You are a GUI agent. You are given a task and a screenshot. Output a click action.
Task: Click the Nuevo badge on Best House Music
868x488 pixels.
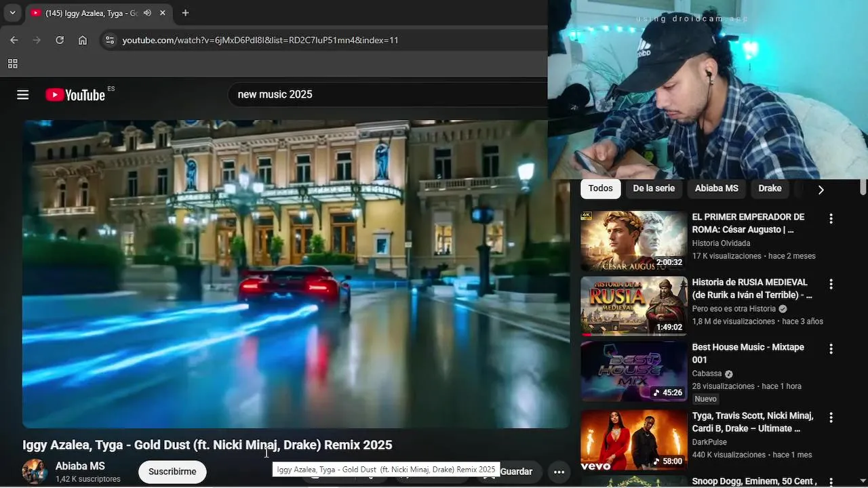pos(705,399)
